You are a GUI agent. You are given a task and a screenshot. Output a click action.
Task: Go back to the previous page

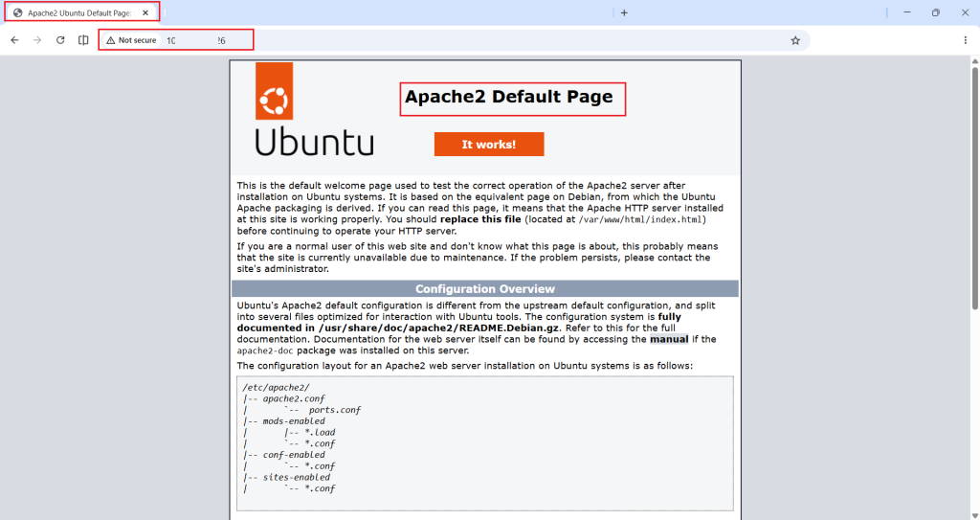click(15, 40)
